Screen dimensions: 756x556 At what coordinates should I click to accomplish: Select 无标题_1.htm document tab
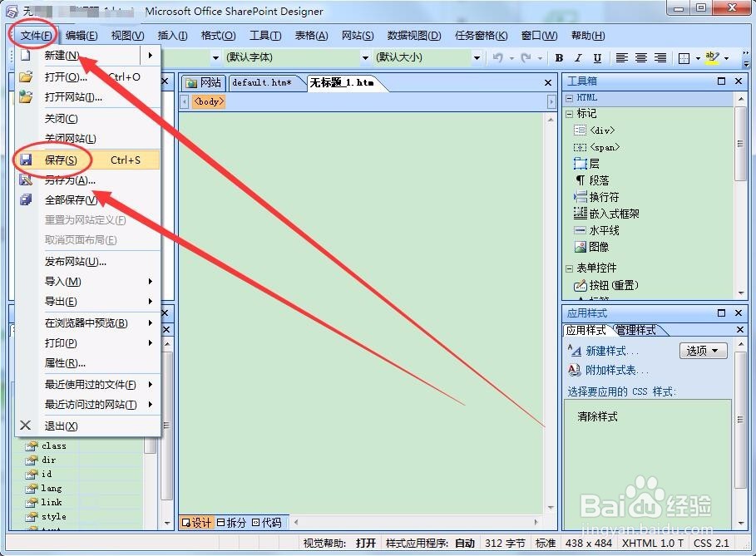(344, 83)
